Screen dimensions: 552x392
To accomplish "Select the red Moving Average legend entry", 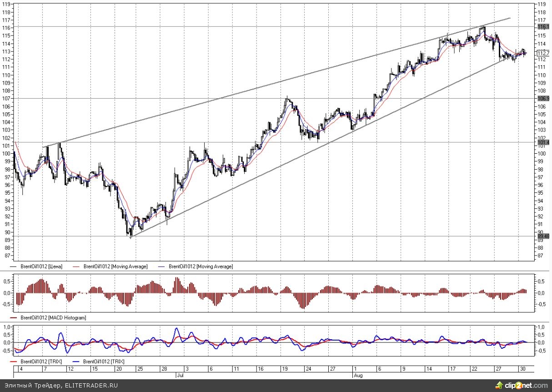I will click(x=114, y=266).
